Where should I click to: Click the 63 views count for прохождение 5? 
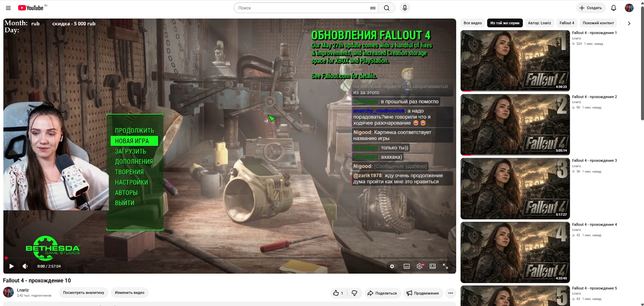pyautogui.click(x=576, y=299)
